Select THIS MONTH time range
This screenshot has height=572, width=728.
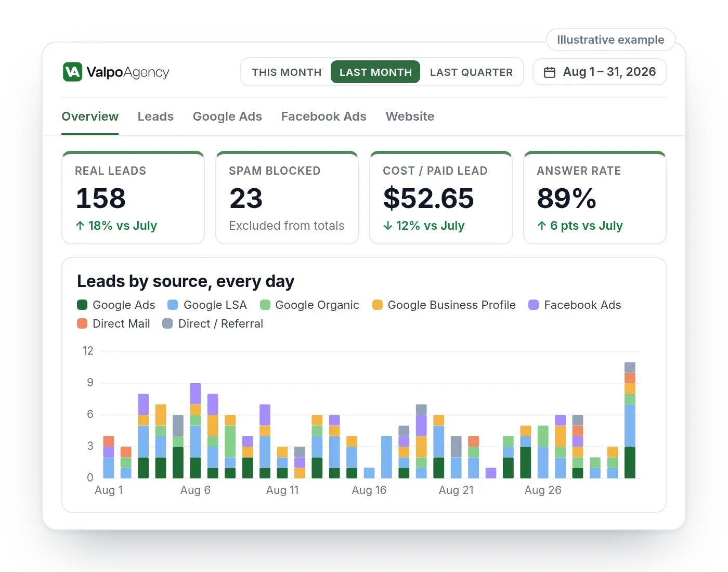pos(287,72)
